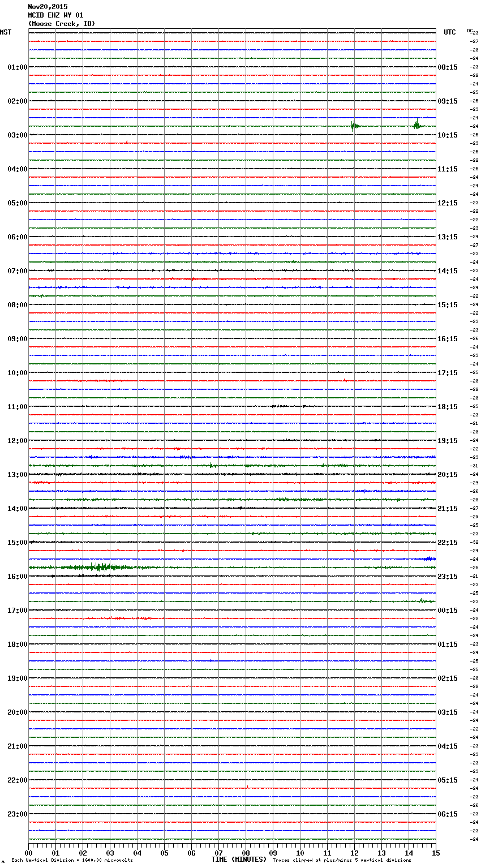Select the 16:00 MST row label
481x868 pixels.
pyautogui.click(x=18, y=577)
